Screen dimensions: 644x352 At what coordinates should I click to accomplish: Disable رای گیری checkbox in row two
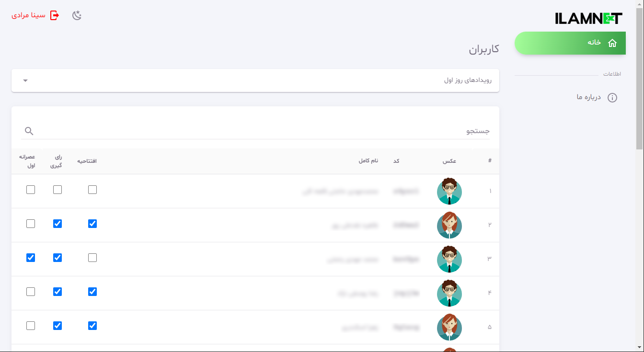[x=57, y=224]
